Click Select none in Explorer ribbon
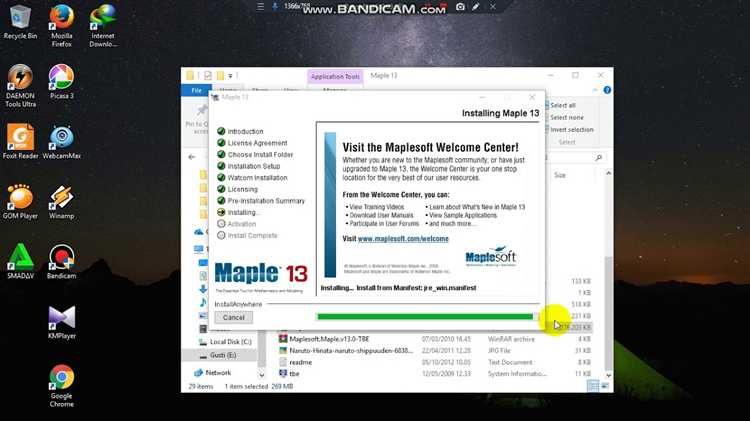The image size is (750, 421). pyautogui.click(x=566, y=118)
